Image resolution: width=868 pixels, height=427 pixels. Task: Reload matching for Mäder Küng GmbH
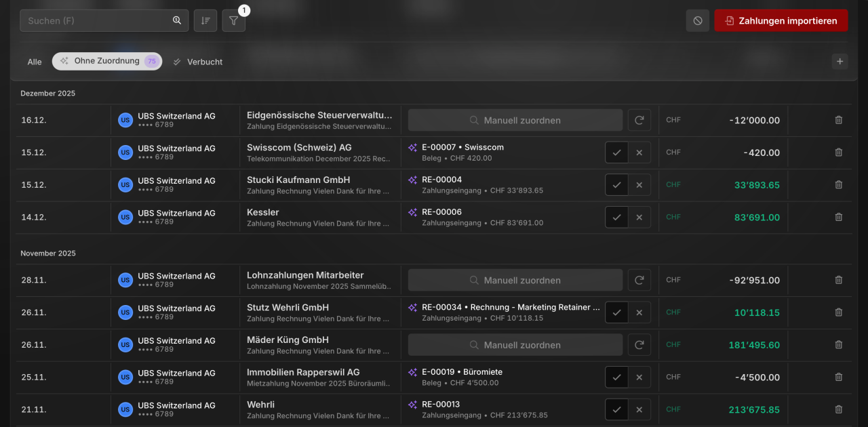tap(639, 345)
